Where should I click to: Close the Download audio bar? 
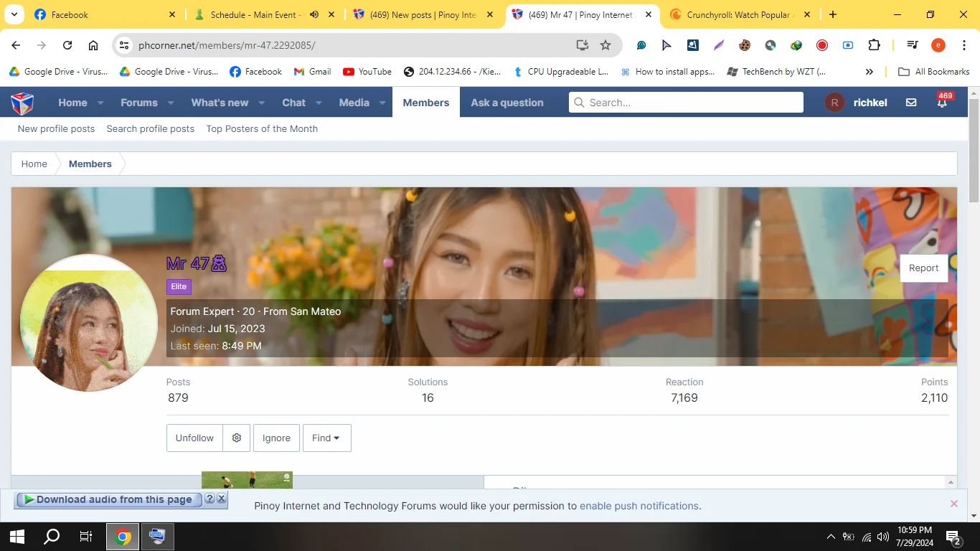pyautogui.click(x=222, y=499)
